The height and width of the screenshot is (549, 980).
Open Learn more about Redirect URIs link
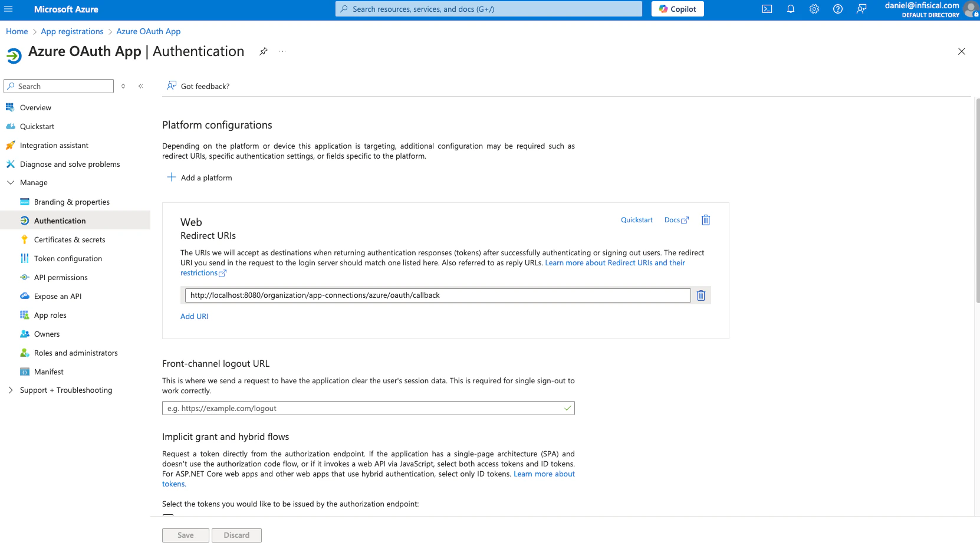[615, 263]
